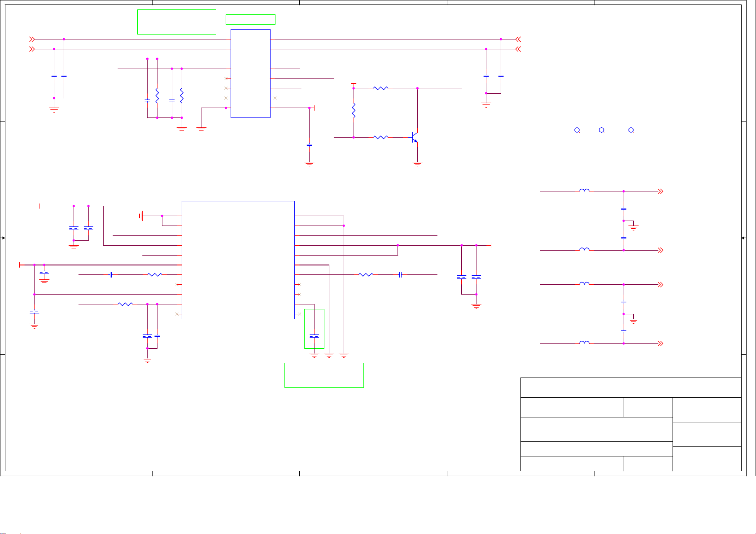Click the leftmost blue test point circle
Image resolution: width=756 pixels, height=534 pixels.
[577, 130]
